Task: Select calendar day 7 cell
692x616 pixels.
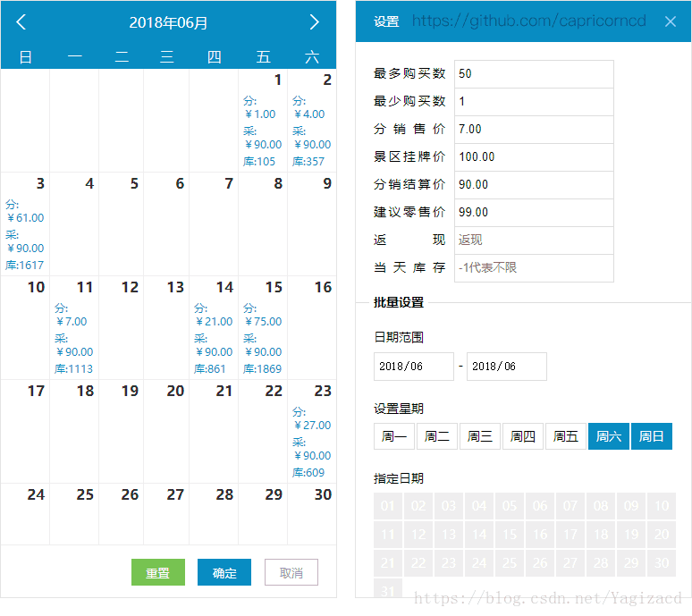Action: (x=214, y=224)
